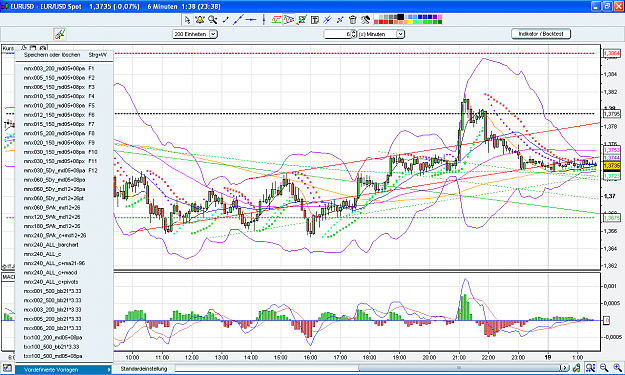Image resolution: width=625 pixels, height=375 pixels.
Task: Click the horizontal chart scrollbar thumb
Action: coord(460,368)
